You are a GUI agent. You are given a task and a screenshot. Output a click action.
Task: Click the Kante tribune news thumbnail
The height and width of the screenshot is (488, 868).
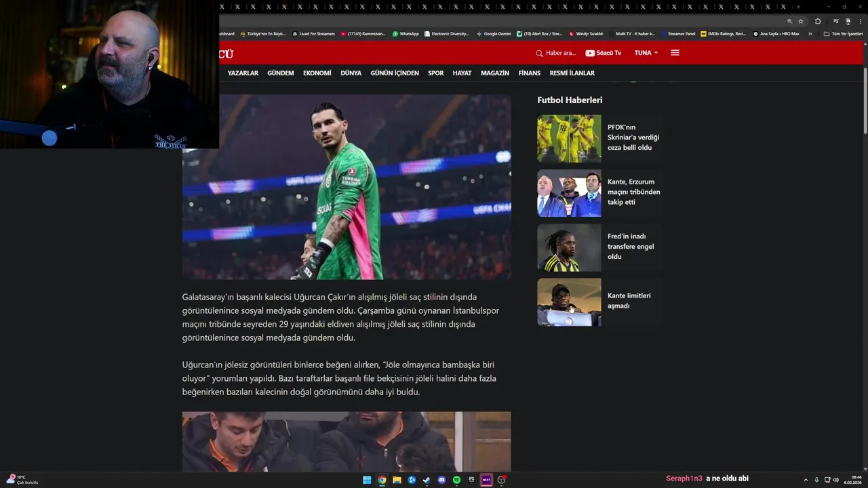pyautogui.click(x=569, y=193)
